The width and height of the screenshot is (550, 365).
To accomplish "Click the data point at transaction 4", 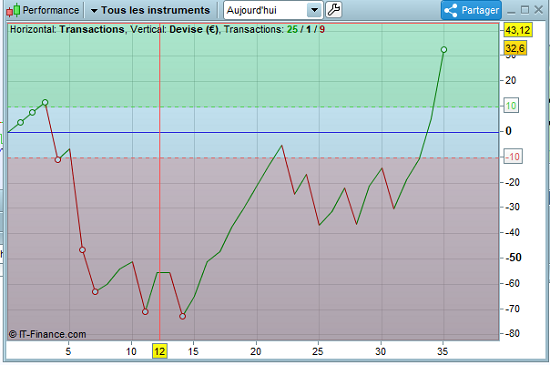I will [58, 160].
